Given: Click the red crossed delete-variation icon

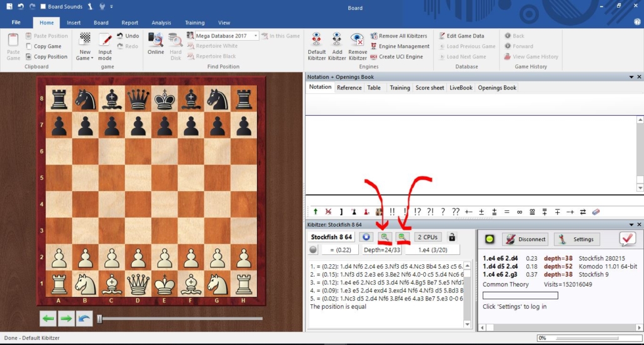Looking at the screenshot, I should tap(328, 212).
